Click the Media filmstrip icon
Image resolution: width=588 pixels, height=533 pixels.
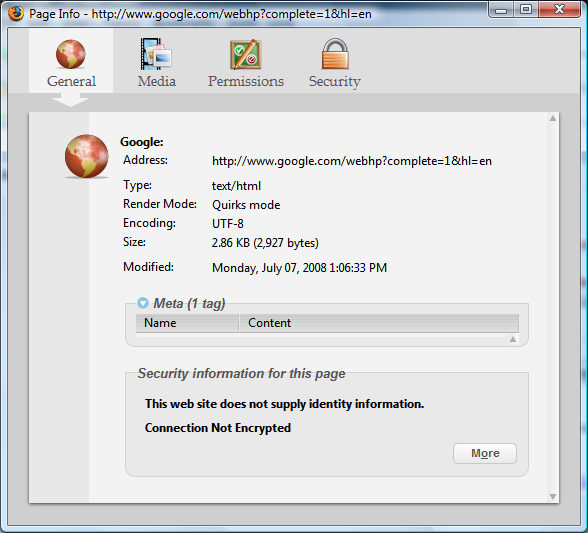(156, 54)
